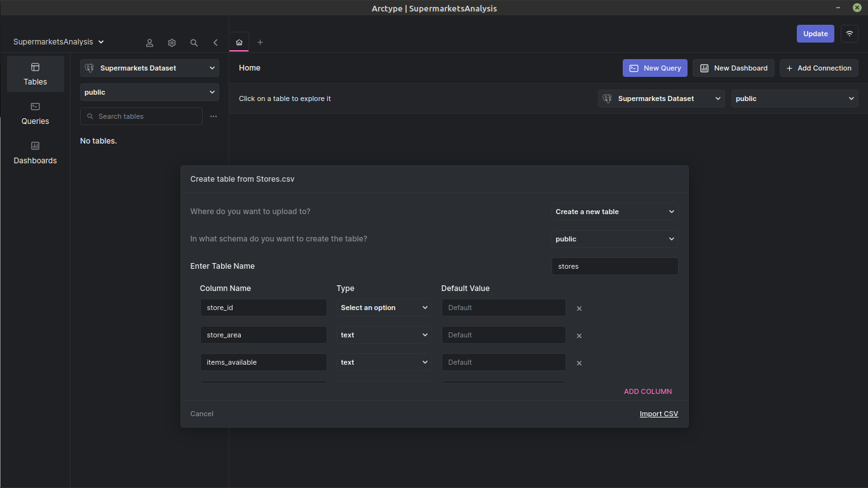Open the Tables section in the sidebar
The height and width of the screenshot is (488, 868).
coord(35,74)
